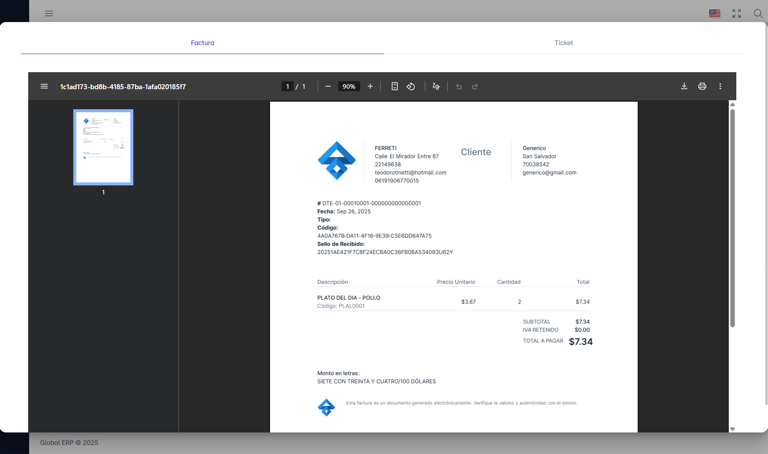The width and height of the screenshot is (768, 454).
Task: Open the PDF viewer more options menu
Action: click(720, 86)
